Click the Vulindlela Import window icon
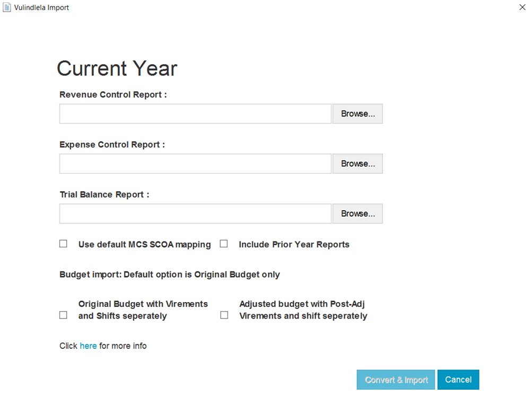The width and height of the screenshot is (532, 403). pos(7,7)
